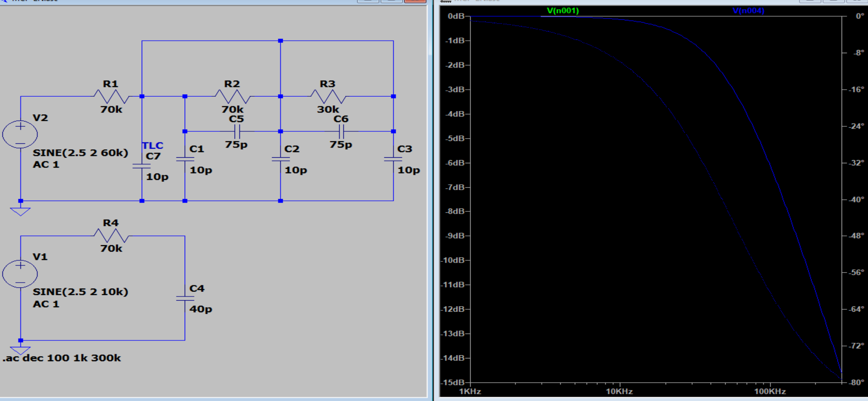
Task: Select the R2 resistor symbol
Action: click(x=232, y=97)
